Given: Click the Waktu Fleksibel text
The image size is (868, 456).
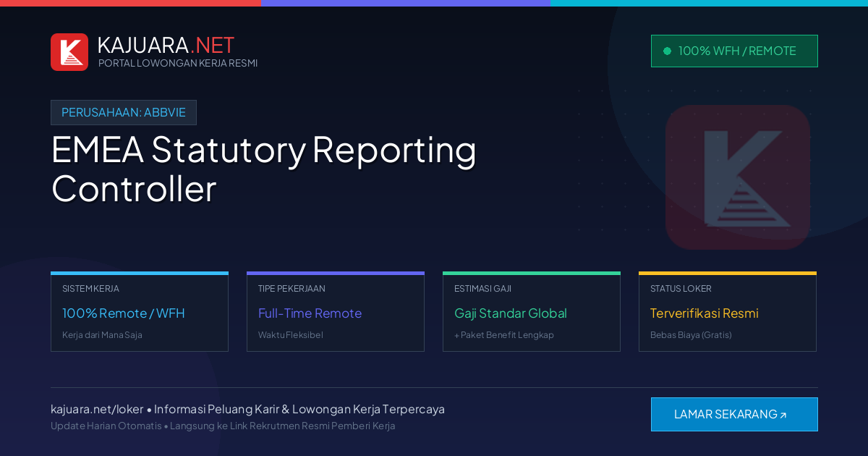Looking at the screenshot, I should (x=291, y=335).
